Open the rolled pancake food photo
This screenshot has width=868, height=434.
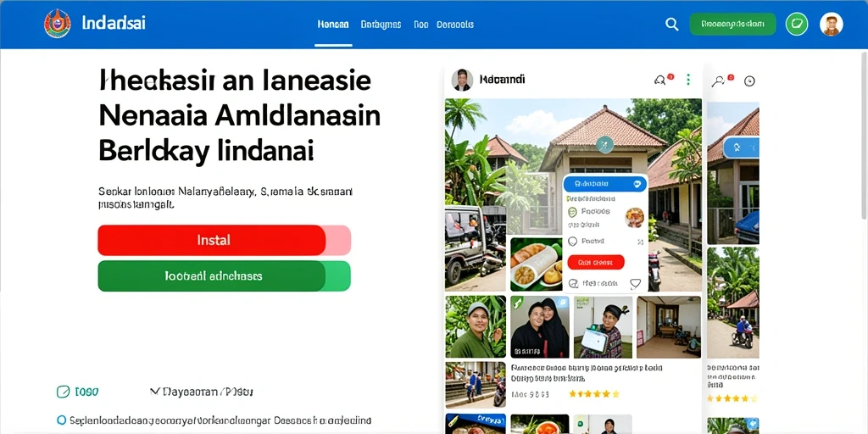tap(536, 264)
